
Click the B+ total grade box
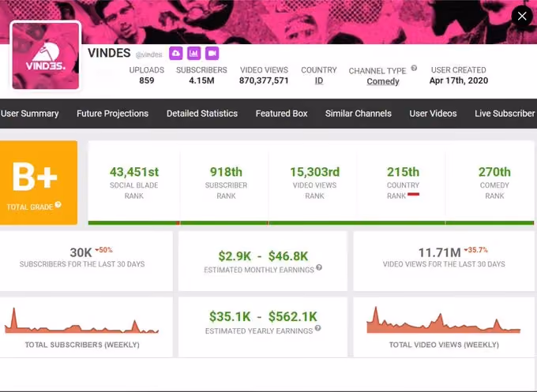[x=39, y=183]
